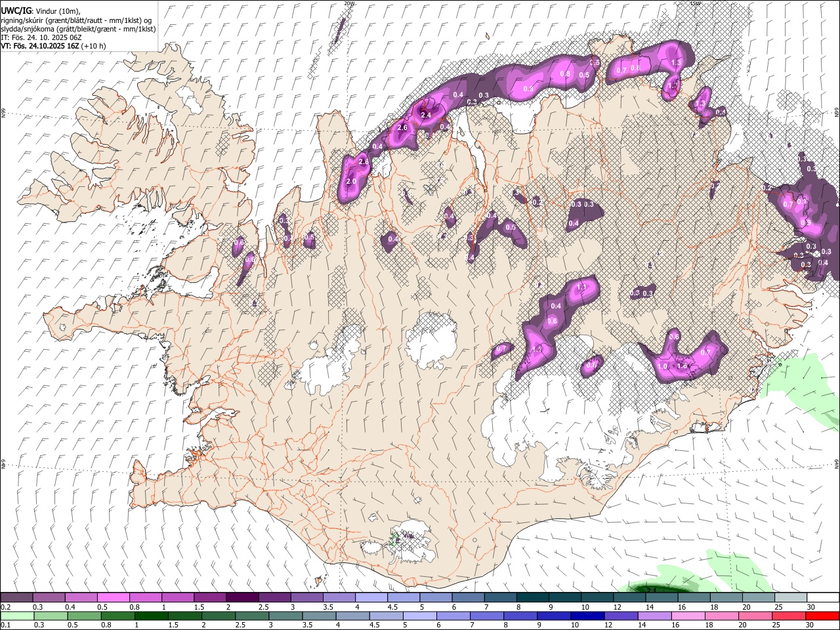
Task: Click the steel blue 6–7 snow legend swatch
Action: (x=469, y=598)
